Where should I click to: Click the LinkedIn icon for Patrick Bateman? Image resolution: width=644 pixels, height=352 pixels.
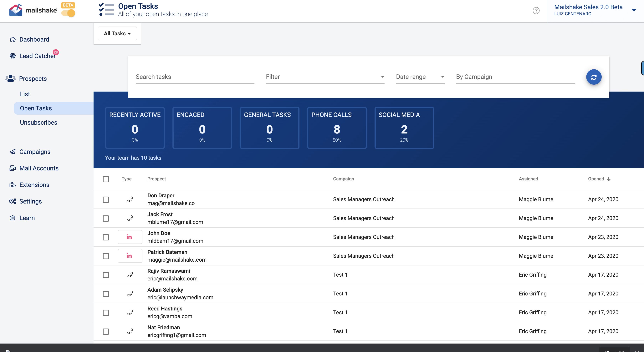coord(130,256)
